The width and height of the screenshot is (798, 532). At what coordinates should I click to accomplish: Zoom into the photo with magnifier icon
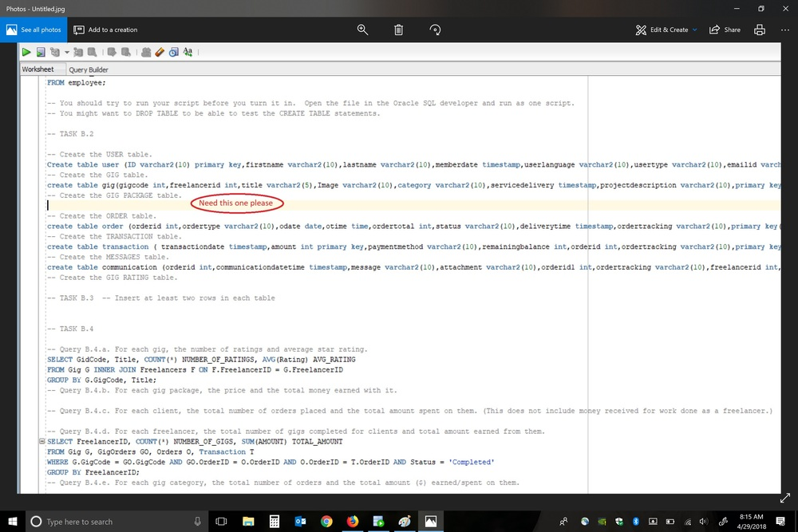coord(362,30)
